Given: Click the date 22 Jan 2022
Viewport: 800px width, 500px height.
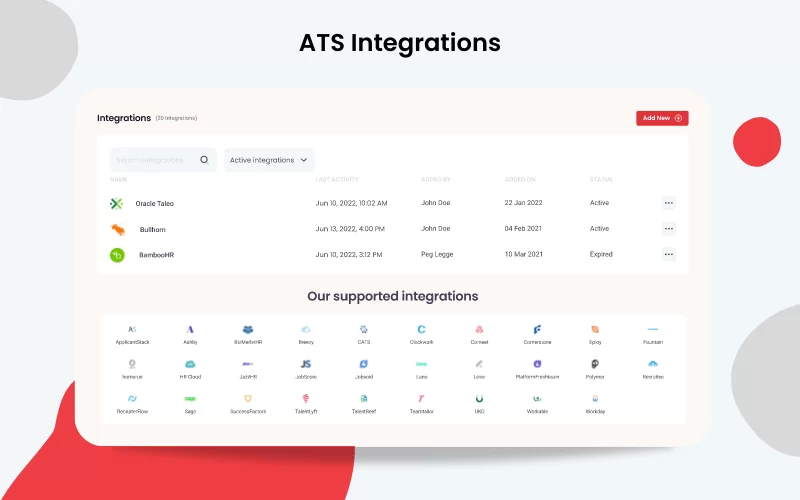Looking at the screenshot, I should coord(523,203).
